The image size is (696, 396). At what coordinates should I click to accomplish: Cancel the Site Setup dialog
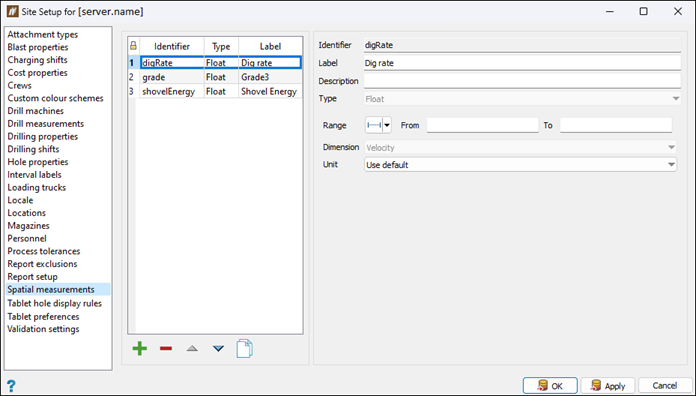(x=665, y=386)
